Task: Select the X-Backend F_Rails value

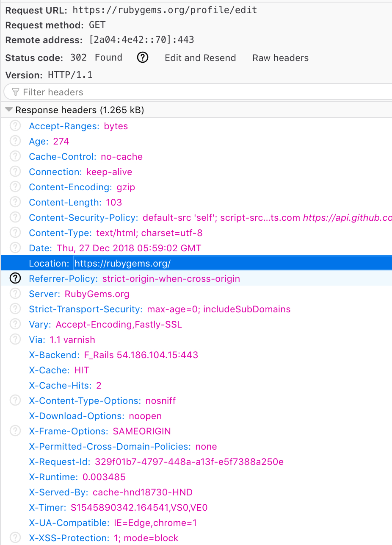Action: pyautogui.click(x=141, y=355)
